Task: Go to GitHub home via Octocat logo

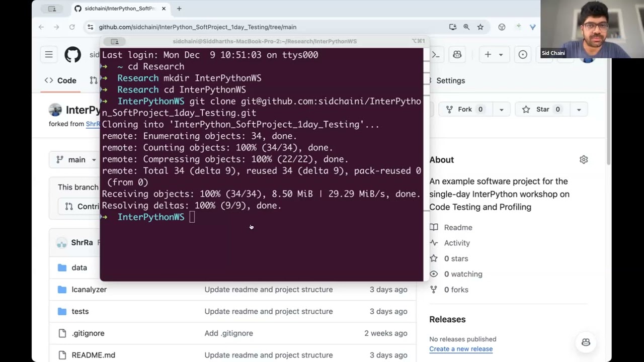Action: pyautogui.click(x=72, y=54)
